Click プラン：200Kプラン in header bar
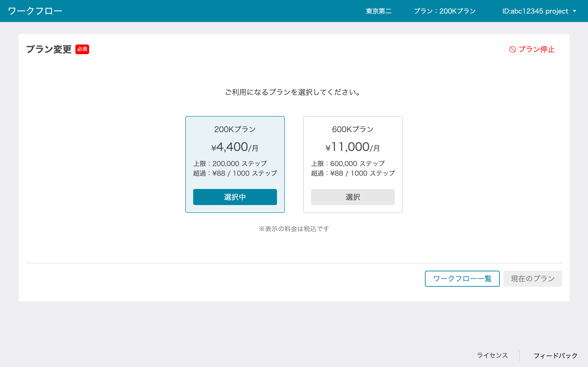This screenshot has height=367, width=588. point(445,11)
